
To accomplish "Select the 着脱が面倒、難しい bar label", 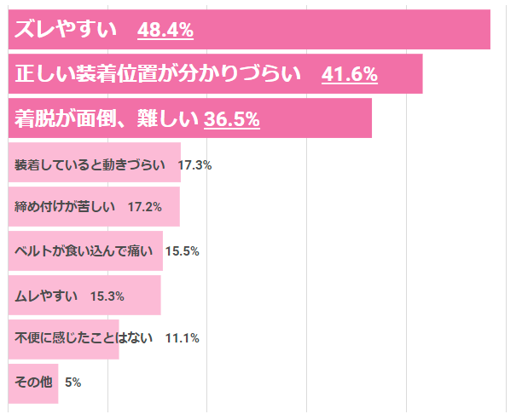I will coord(107,119).
